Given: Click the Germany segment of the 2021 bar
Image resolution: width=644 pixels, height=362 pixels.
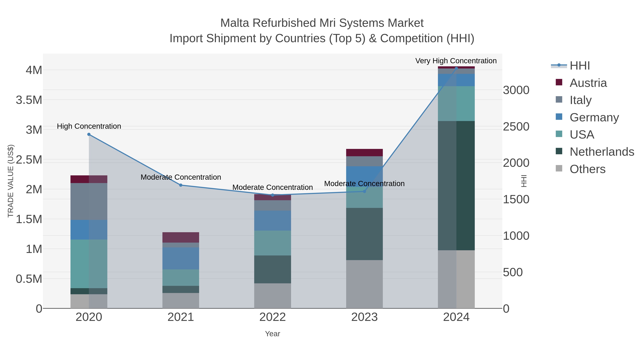Looking at the screenshot, I should [181, 258].
